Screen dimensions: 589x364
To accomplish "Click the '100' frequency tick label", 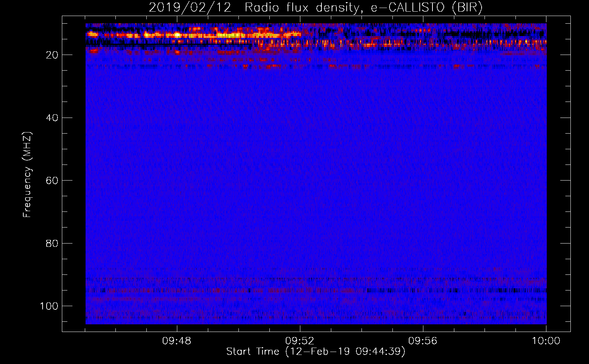I will pos(49,306).
